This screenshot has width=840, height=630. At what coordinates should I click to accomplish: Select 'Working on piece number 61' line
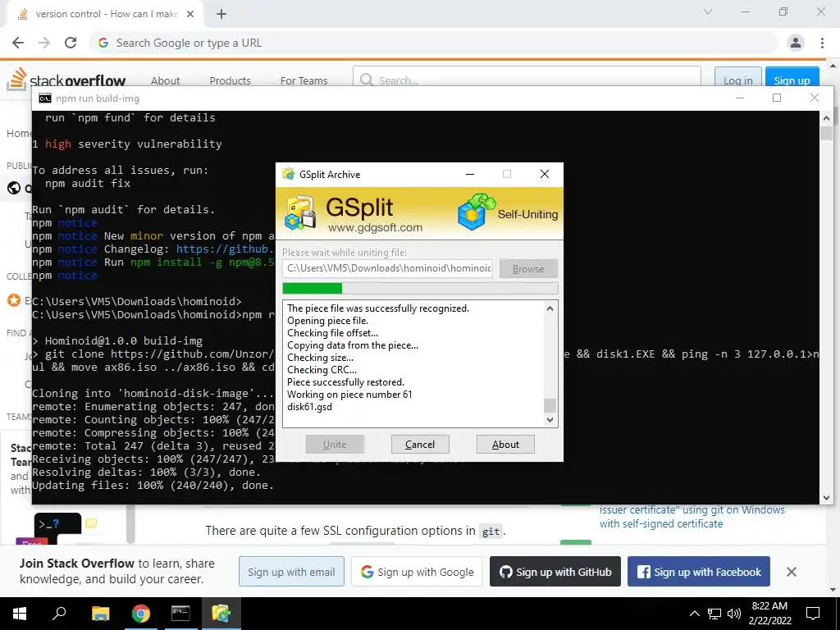pos(349,395)
